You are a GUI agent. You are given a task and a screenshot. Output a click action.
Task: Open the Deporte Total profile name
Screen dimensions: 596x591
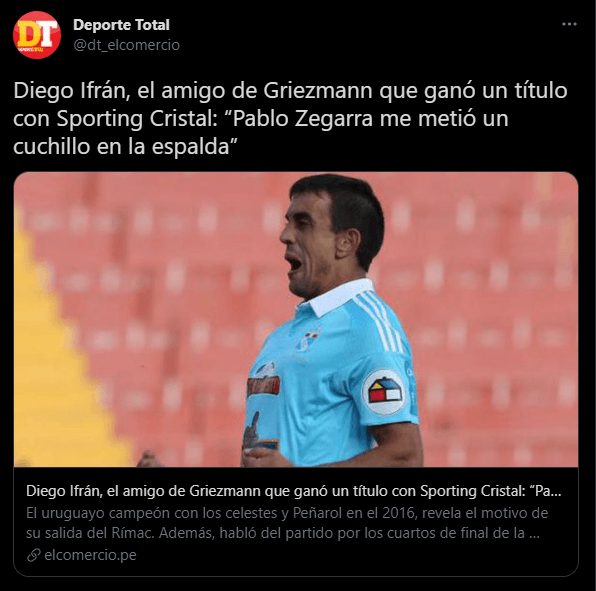pyautogui.click(x=121, y=25)
